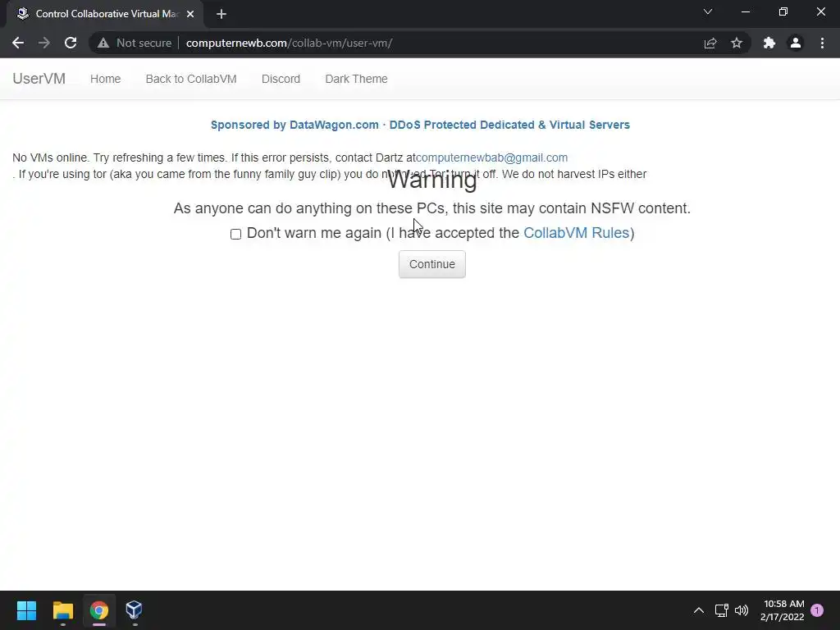
Task: Go back using the browser back arrow
Action: (x=18, y=43)
